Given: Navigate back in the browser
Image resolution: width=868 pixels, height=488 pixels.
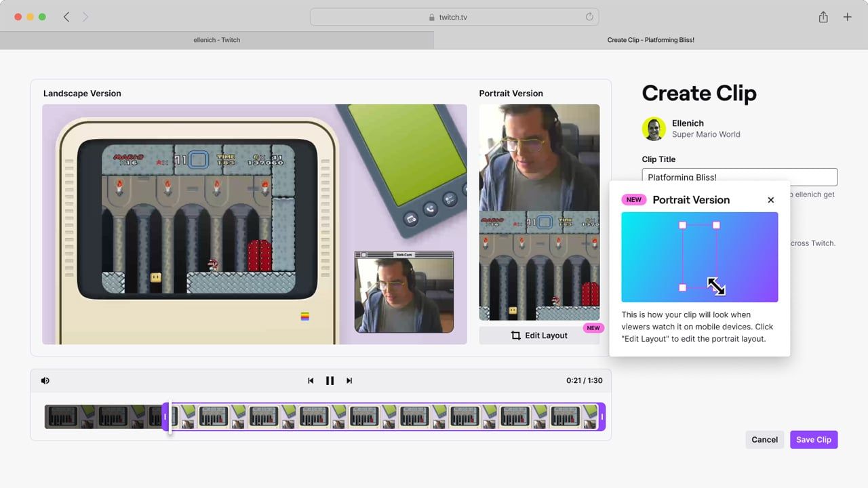Looking at the screenshot, I should point(66,16).
